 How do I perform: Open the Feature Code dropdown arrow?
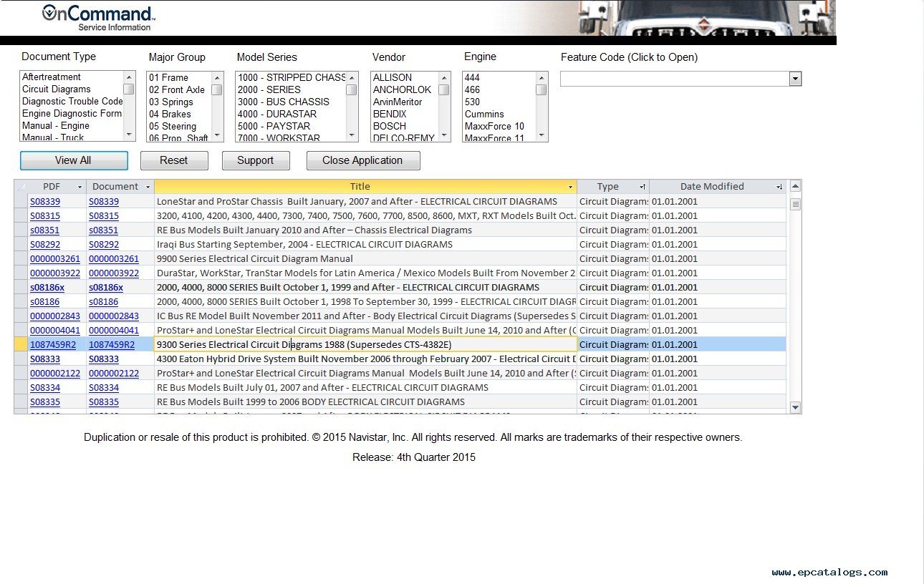coord(795,79)
